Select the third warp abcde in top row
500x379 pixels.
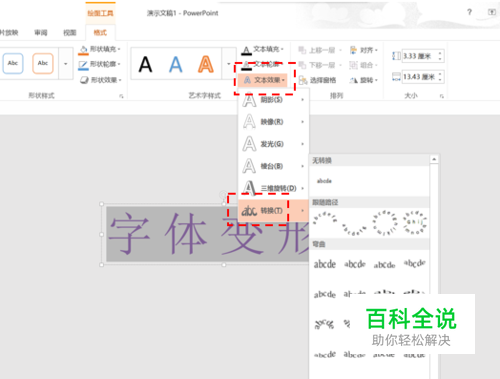384,265
